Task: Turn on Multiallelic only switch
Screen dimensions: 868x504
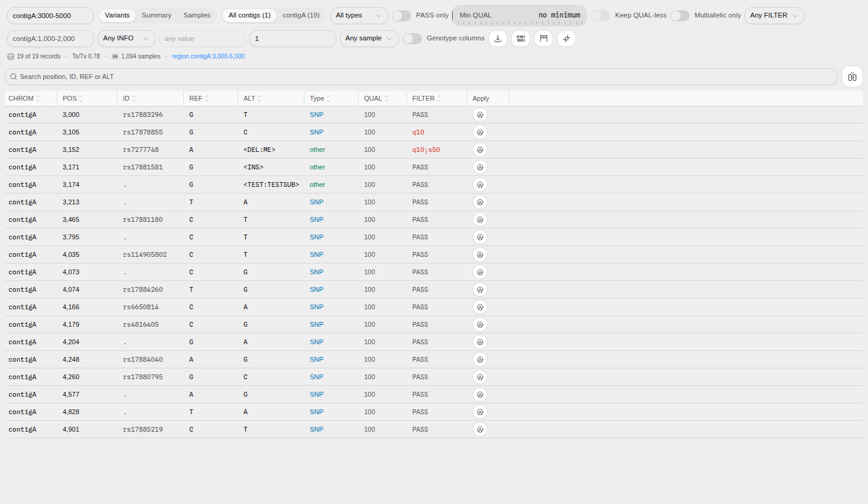Action: [x=680, y=16]
